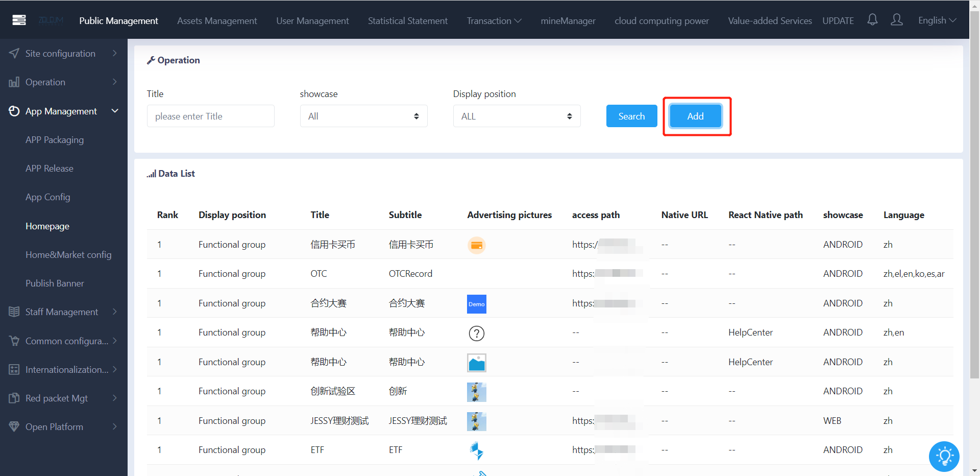The image size is (980, 476).
Task: Click zh,el,en,ko,es,ar language cell
Action: coord(914,274)
